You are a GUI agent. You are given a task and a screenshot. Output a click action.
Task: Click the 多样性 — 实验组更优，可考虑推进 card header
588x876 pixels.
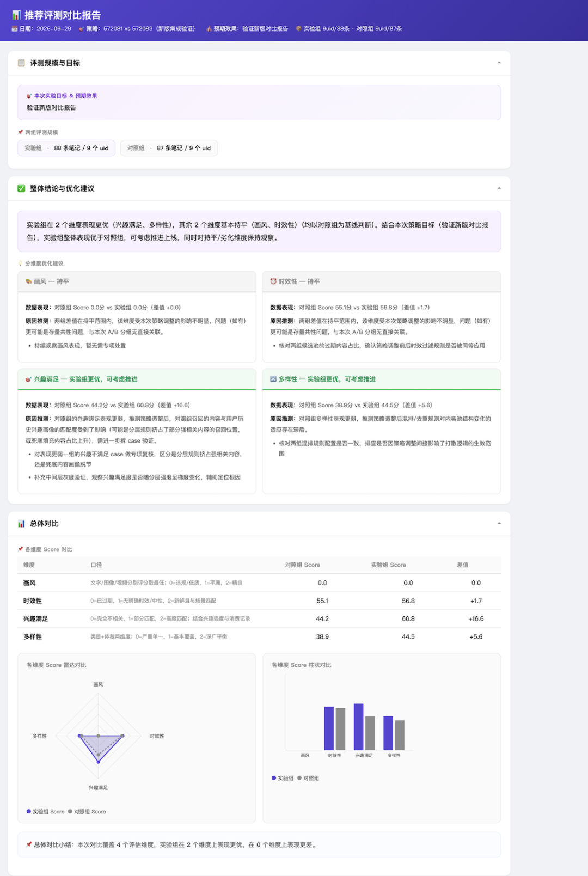(x=382, y=379)
